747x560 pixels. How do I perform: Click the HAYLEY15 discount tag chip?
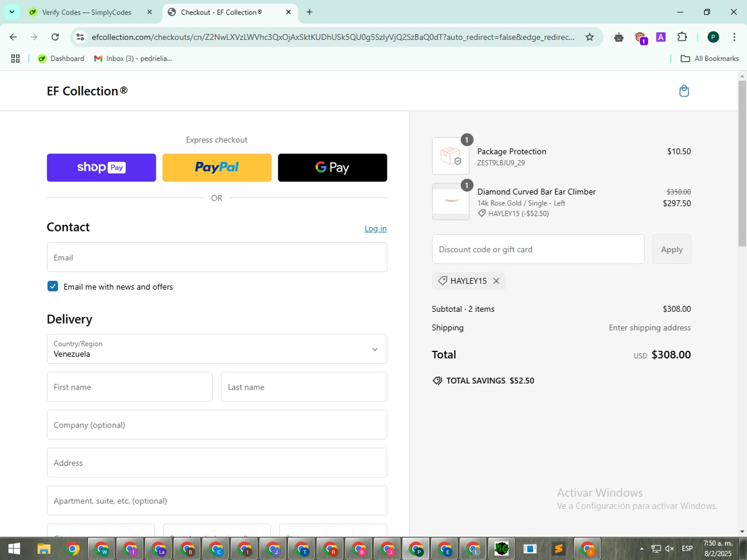469,281
